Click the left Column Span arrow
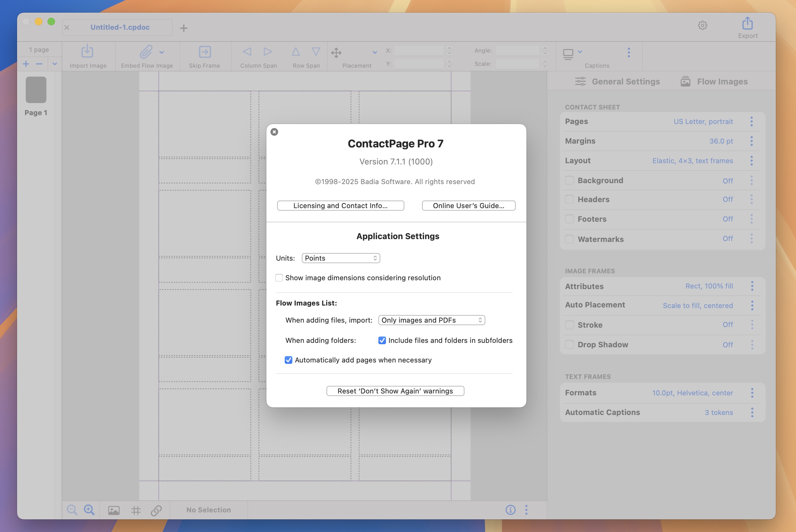Image resolution: width=796 pixels, height=532 pixels. pyautogui.click(x=247, y=52)
